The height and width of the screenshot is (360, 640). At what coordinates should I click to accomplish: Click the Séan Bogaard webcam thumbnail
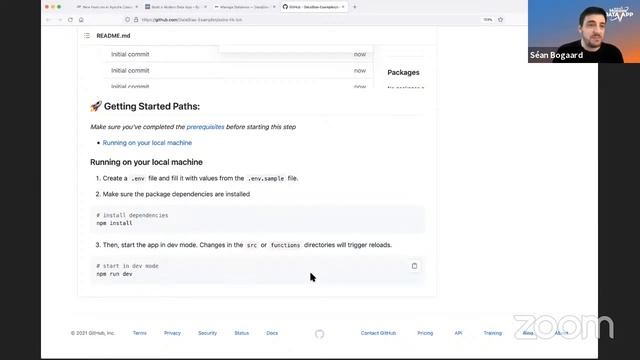(x=584, y=31)
